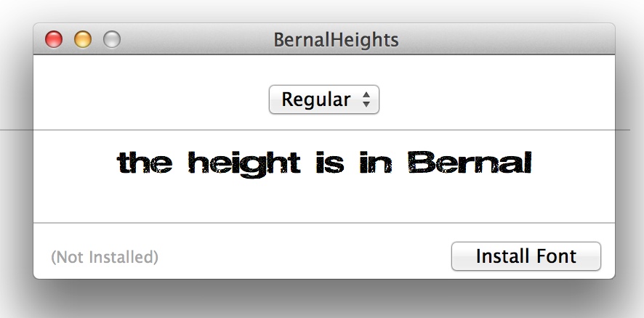Click the BernalHeights window title text

coord(336,39)
